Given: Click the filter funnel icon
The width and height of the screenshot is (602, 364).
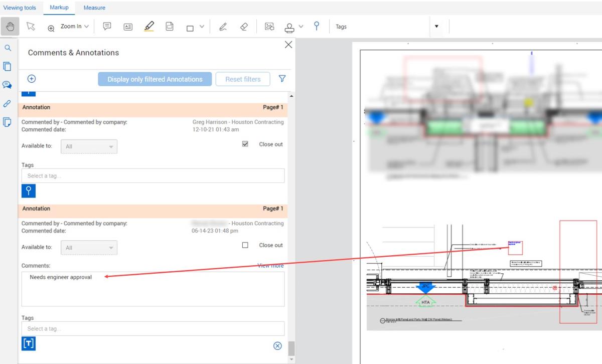Looking at the screenshot, I should [282, 79].
